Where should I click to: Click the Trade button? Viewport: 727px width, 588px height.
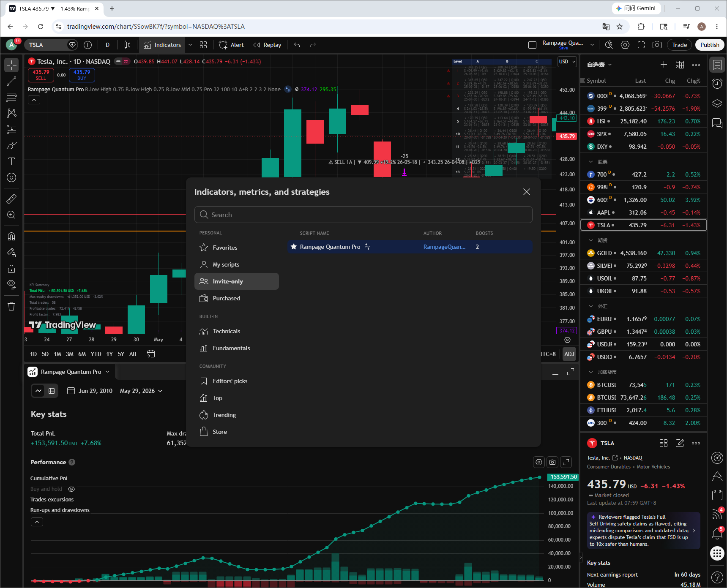point(680,45)
